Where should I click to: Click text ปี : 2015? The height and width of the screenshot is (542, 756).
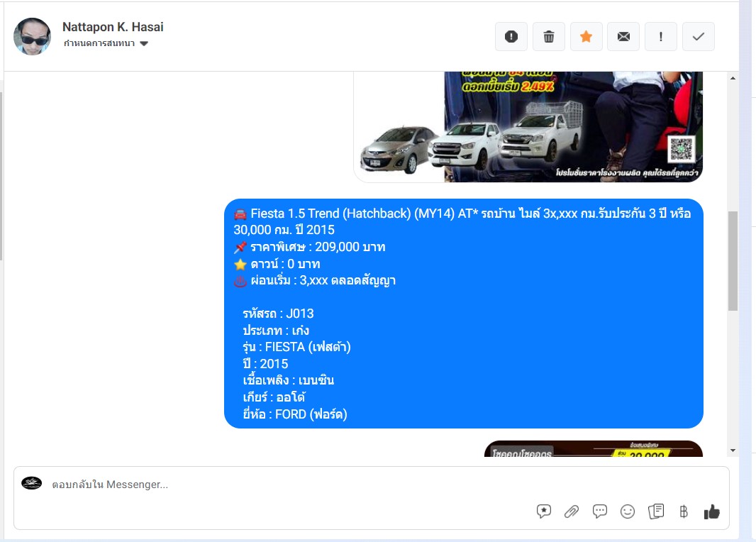coord(265,364)
